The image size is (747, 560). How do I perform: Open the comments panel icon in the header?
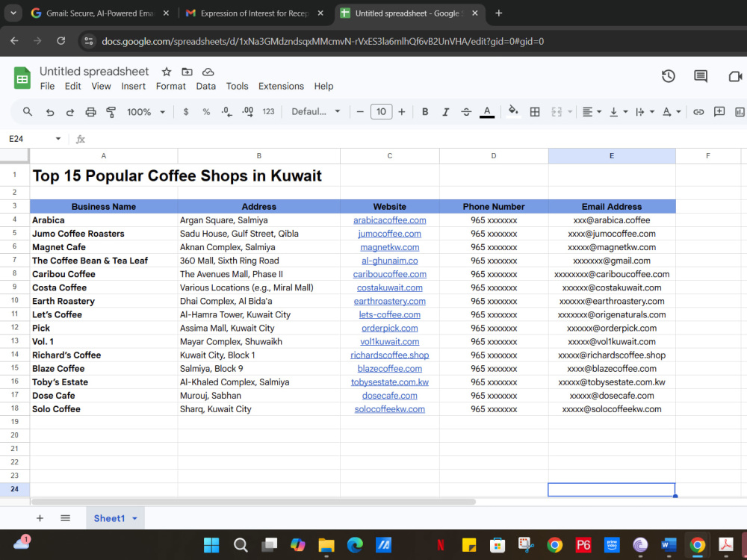point(701,76)
